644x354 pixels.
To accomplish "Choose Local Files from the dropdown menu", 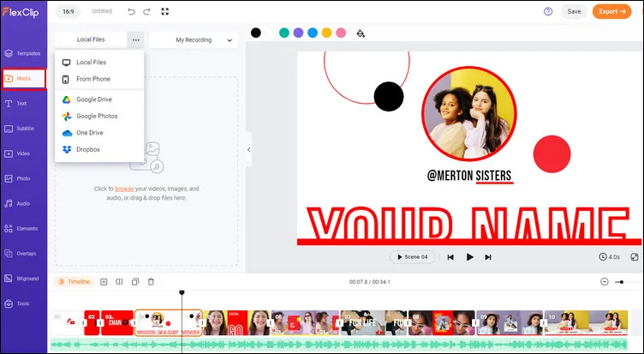I will [99, 62].
